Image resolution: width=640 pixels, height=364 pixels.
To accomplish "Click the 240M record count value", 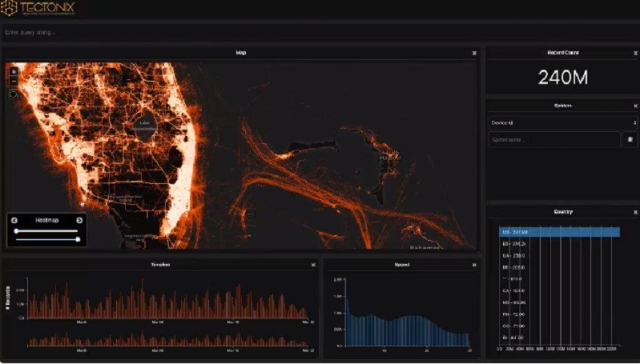I will 562,78.
